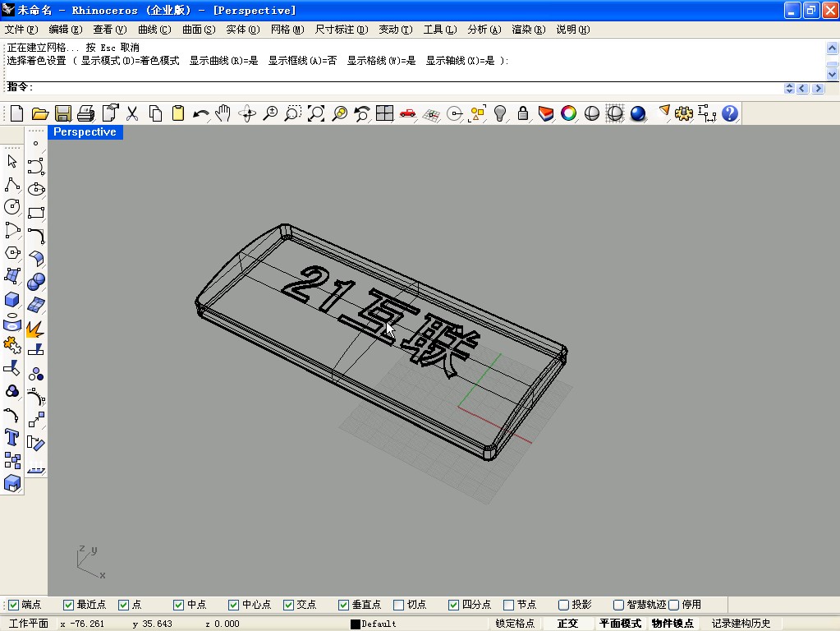The height and width of the screenshot is (631, 840).
Task: Select the Pan view hand tool
Action: (223, 113)
